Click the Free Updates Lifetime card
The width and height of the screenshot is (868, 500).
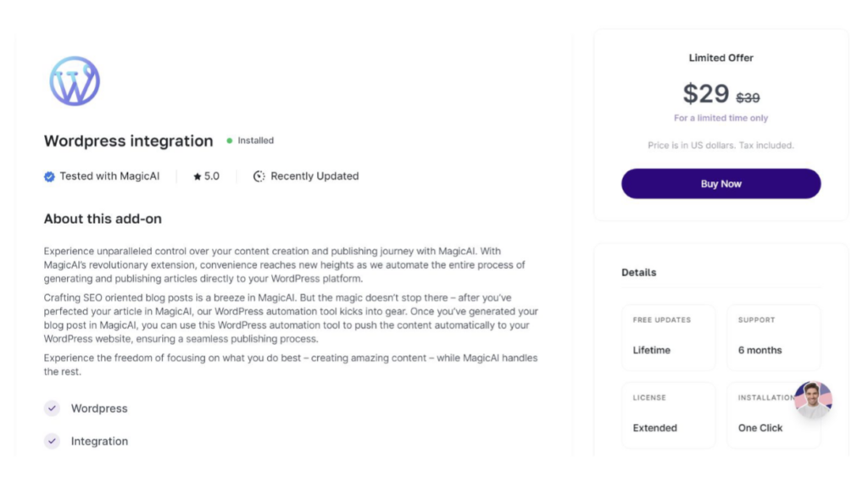point(668,337)
